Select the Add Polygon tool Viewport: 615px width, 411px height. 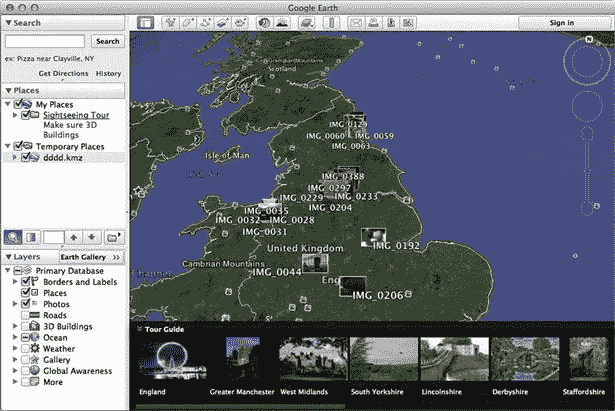pyautogui.click(x=187, y=23)
